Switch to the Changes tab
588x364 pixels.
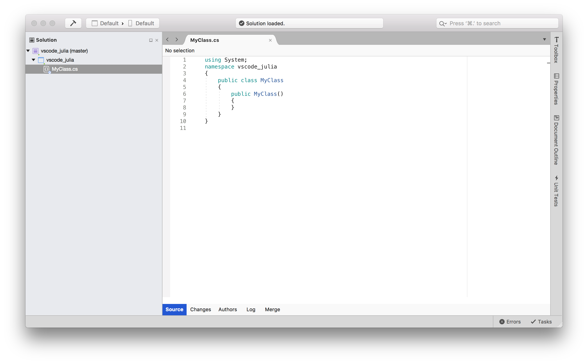pos(200,309)
